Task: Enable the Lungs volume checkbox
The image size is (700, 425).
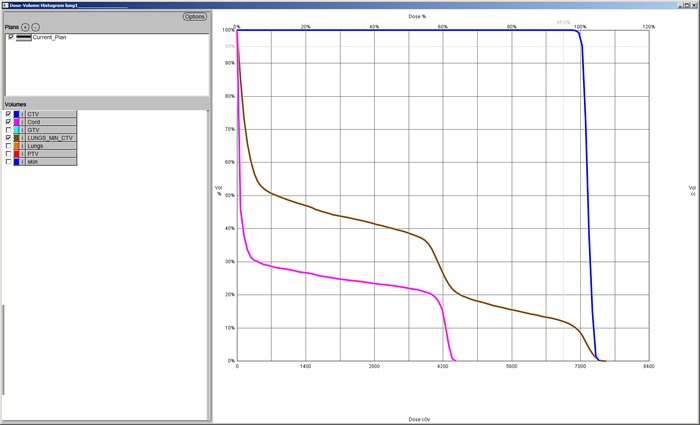Action: tap(9, 146)
